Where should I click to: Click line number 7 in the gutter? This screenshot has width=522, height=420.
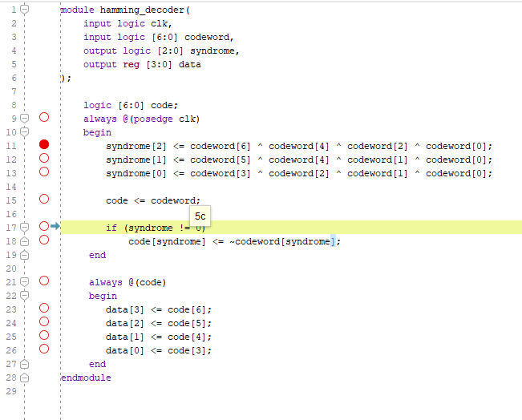(x=14, y=91)
